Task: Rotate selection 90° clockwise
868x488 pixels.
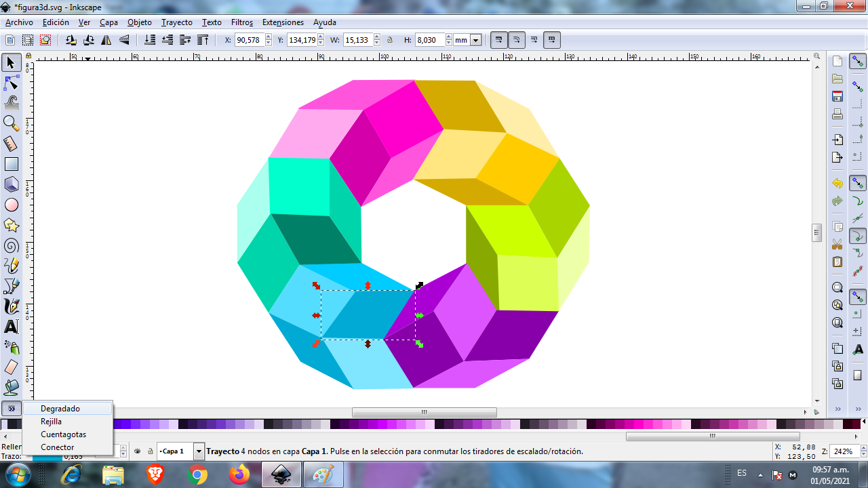Action: click(88, 40)
